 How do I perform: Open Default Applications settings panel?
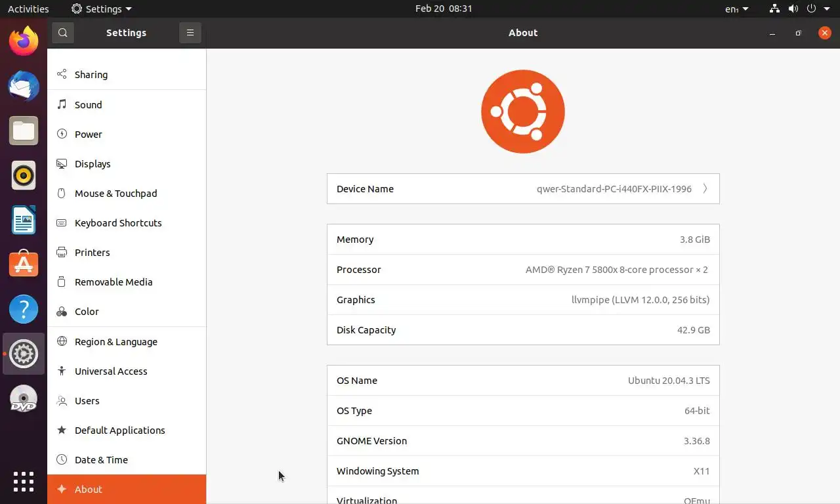coord(127,430)
